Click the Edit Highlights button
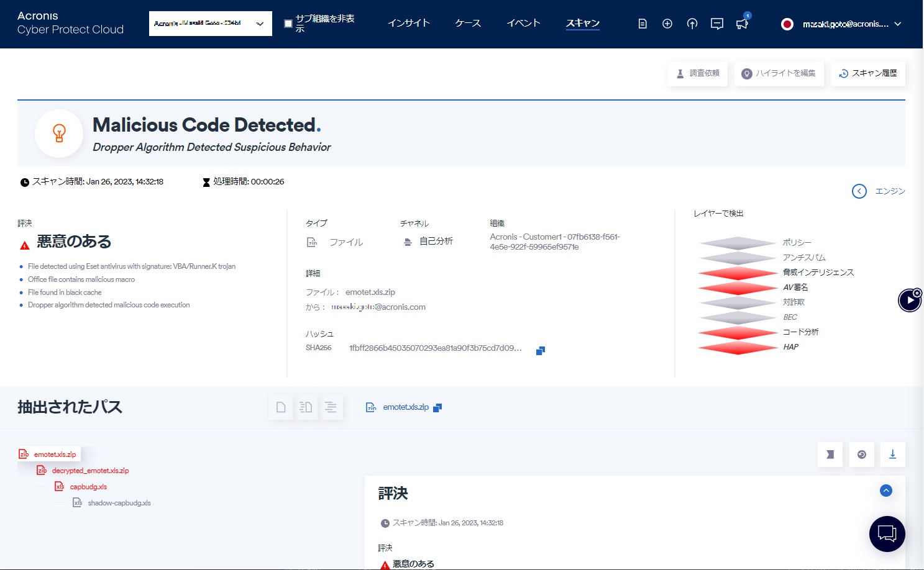The width and height of the screenshot is (924, 570). click(779, 73)
